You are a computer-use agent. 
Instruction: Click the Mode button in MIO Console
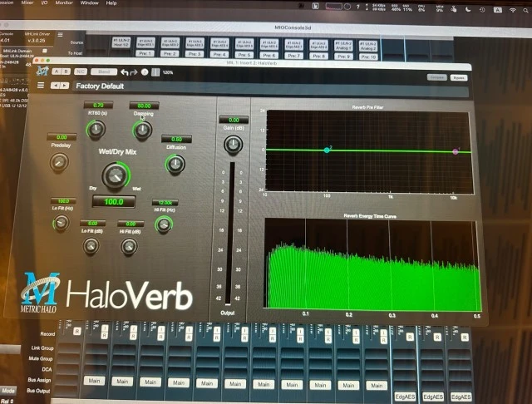pyautogui.click(x=7, y=391)
